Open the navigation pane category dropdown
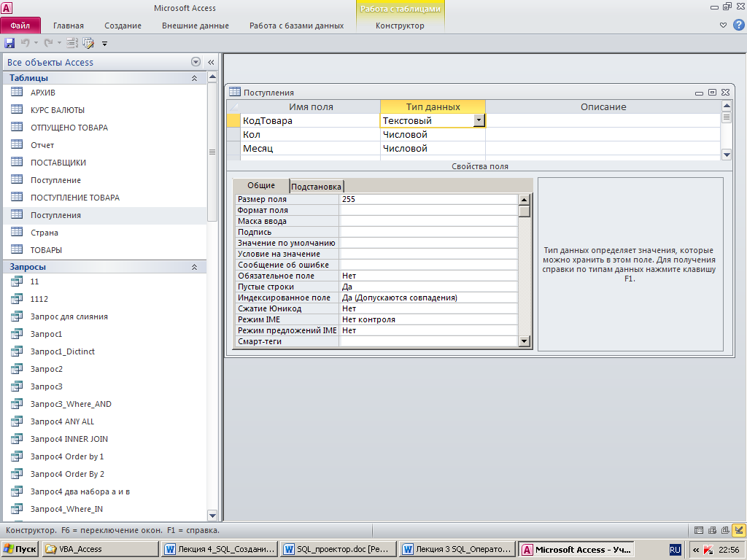 196,62
